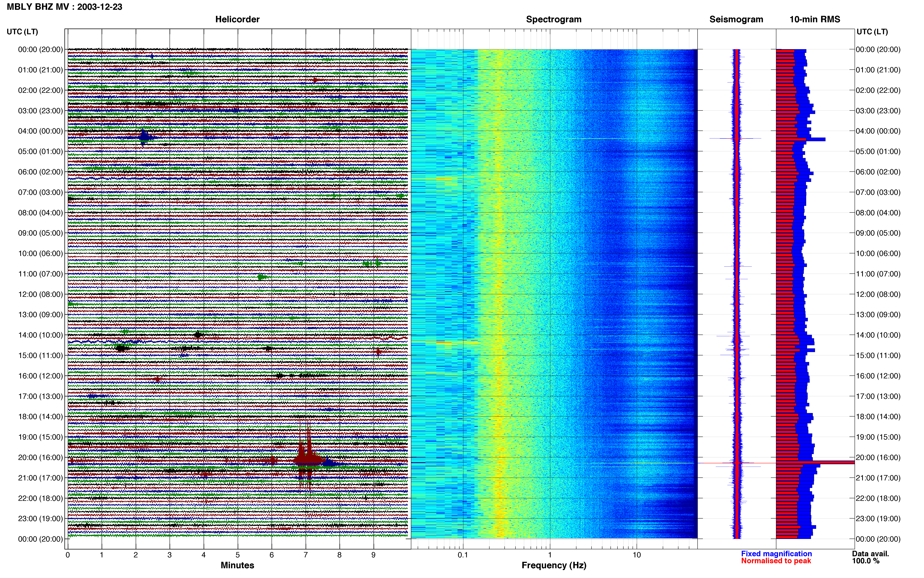
Task: Click 22:00 (18:00) on the RMS-side time axis
Action: click(x=878, y=498)
